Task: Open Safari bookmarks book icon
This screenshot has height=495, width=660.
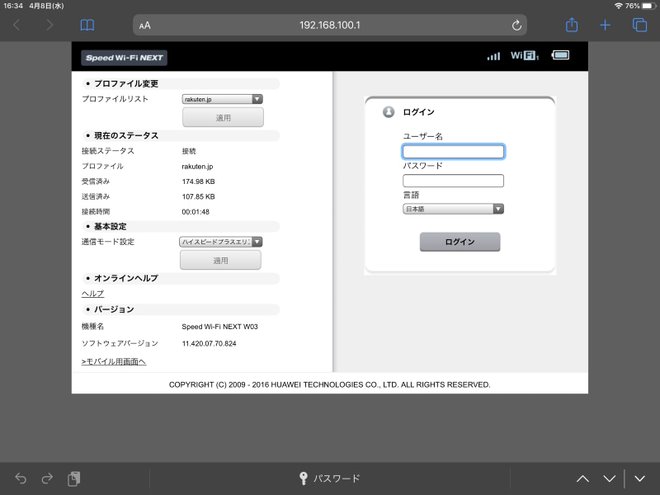Action: point(87,25)
